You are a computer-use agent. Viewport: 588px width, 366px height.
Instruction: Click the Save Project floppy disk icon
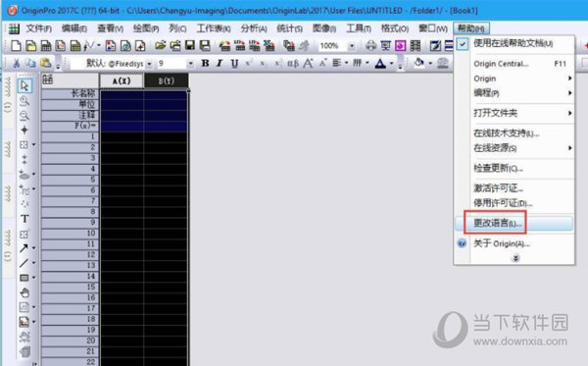tap(190, 46)
